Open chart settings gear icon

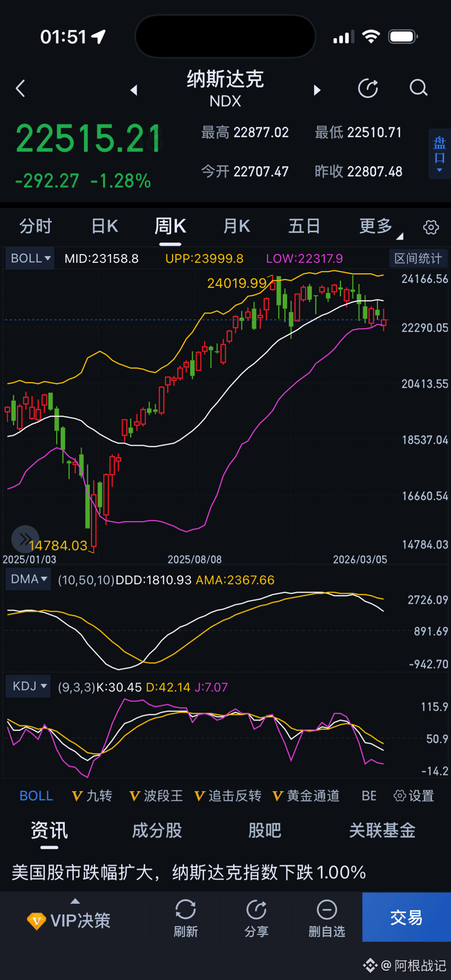click(x=431, y=227)
